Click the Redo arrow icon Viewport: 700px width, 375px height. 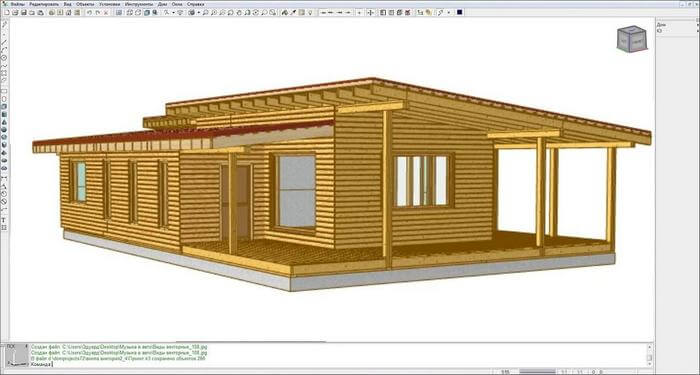(97, 12)
